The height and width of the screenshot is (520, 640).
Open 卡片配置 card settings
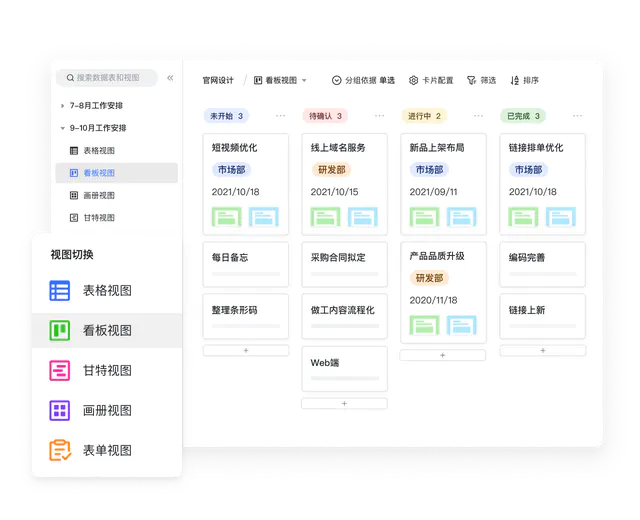430,80
